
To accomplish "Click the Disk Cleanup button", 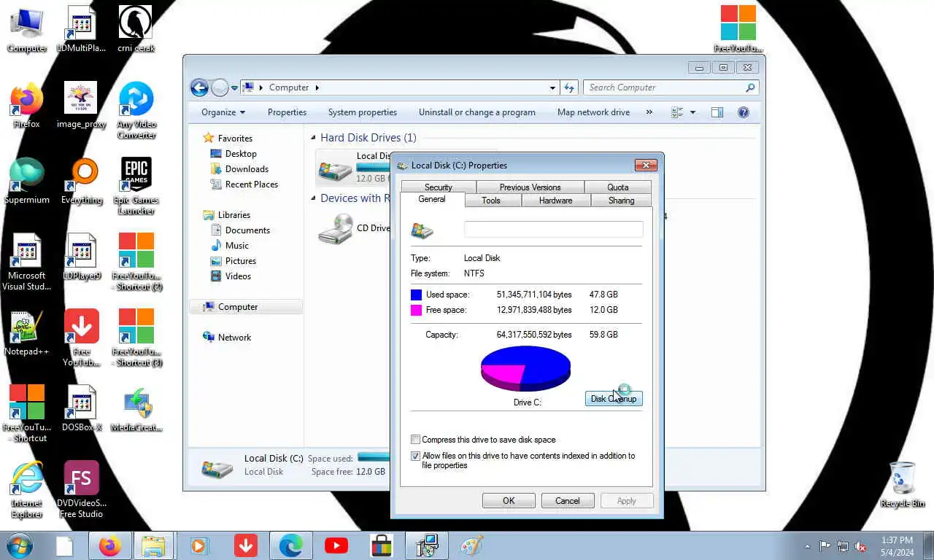I will pyautogui.click(x=614, y=399).
